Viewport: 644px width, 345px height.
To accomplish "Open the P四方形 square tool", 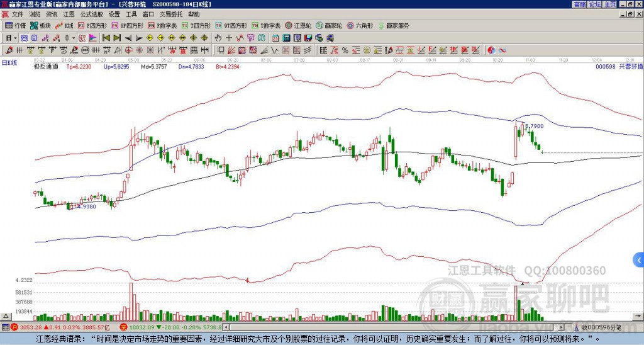I will (92, 25).
